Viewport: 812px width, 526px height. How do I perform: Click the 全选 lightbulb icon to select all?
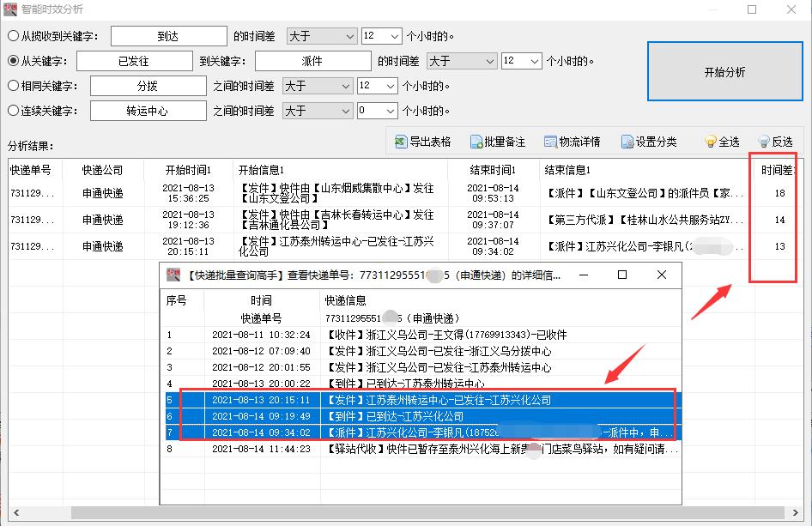[x=712, y=141]
